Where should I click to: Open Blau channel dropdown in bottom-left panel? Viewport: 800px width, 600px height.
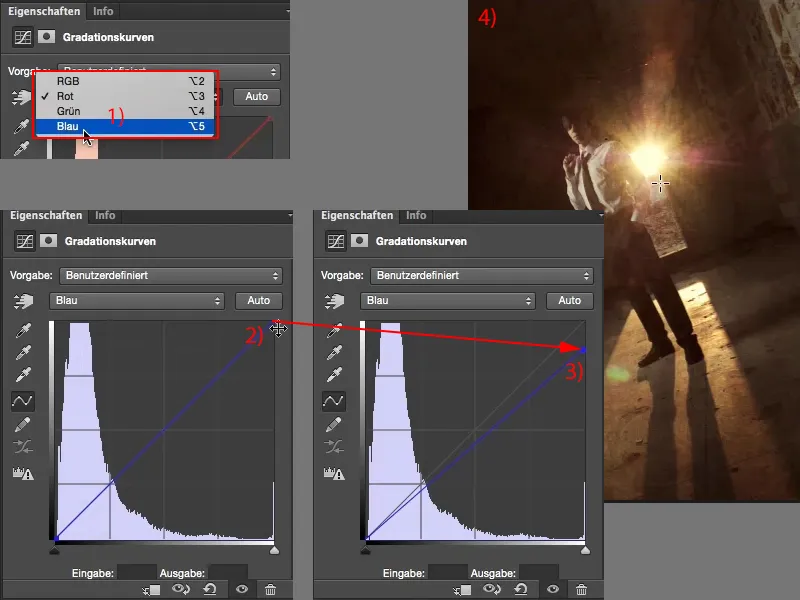(136, 300)
